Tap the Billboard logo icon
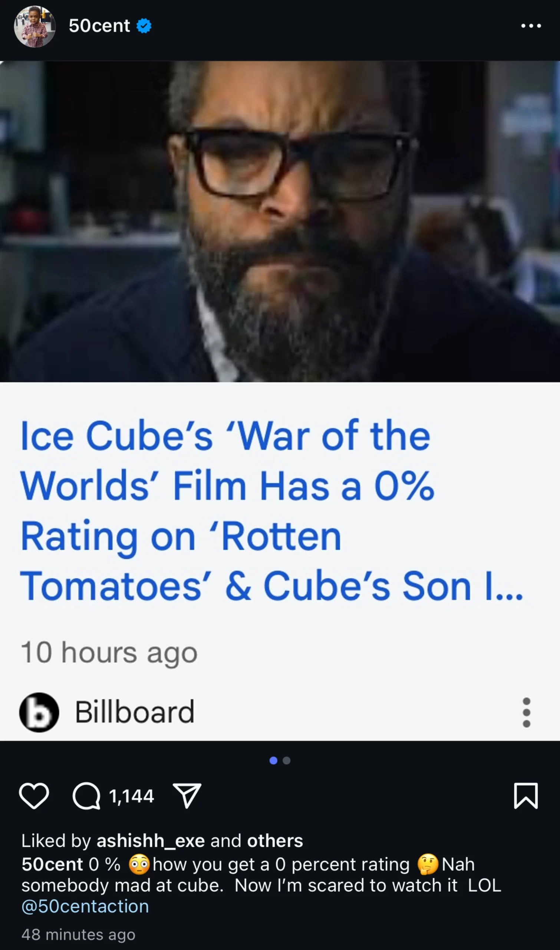Viewport: 560px width, 950px height. point(39,712)
